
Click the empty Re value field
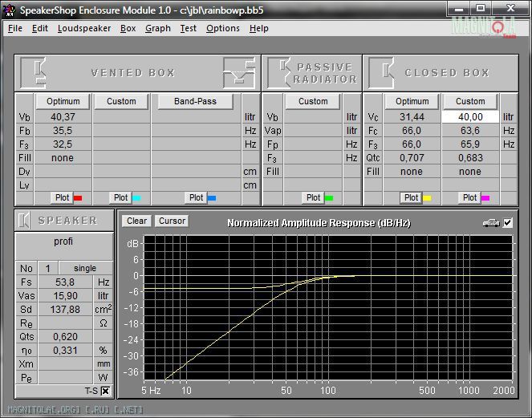[x=65, y=323]
